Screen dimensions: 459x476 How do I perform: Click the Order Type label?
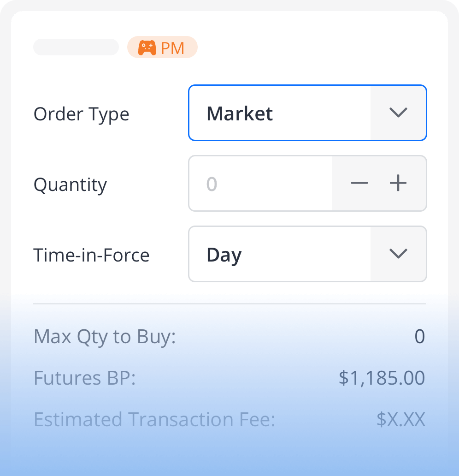pos(82,114)
